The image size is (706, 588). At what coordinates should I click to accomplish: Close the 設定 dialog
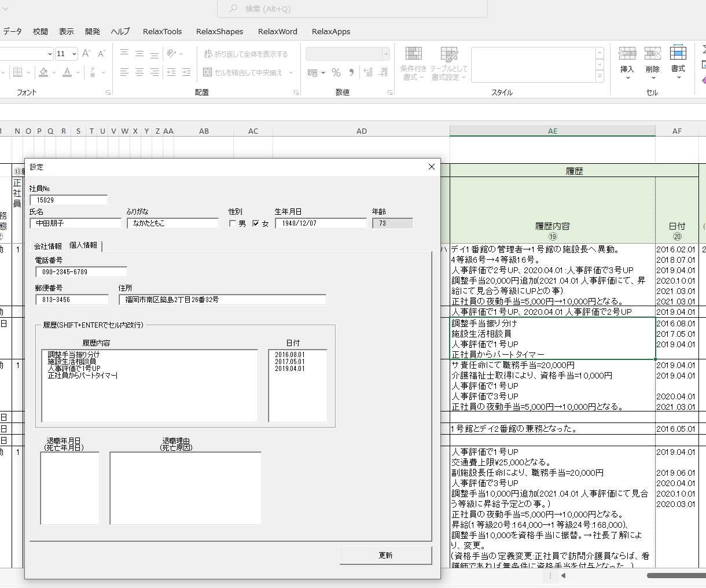[431, 167]
